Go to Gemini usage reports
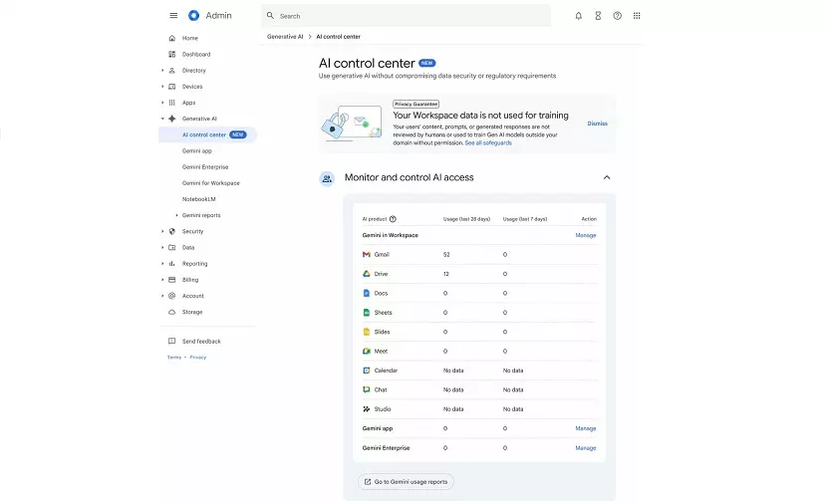825x504 pixels. pyautogui.click(x=406, y=481)
